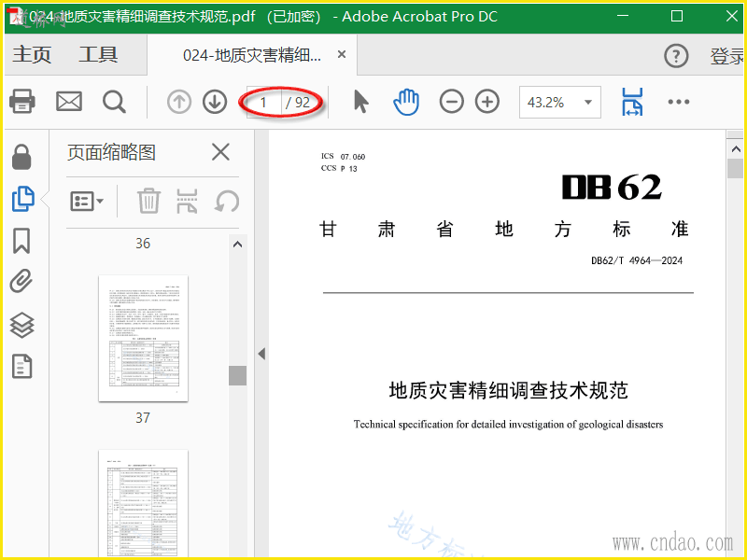Select the Page Thumbnails sidebar icon
The height and width of the screenshot is (560, 747).
[x=22, y=199]
